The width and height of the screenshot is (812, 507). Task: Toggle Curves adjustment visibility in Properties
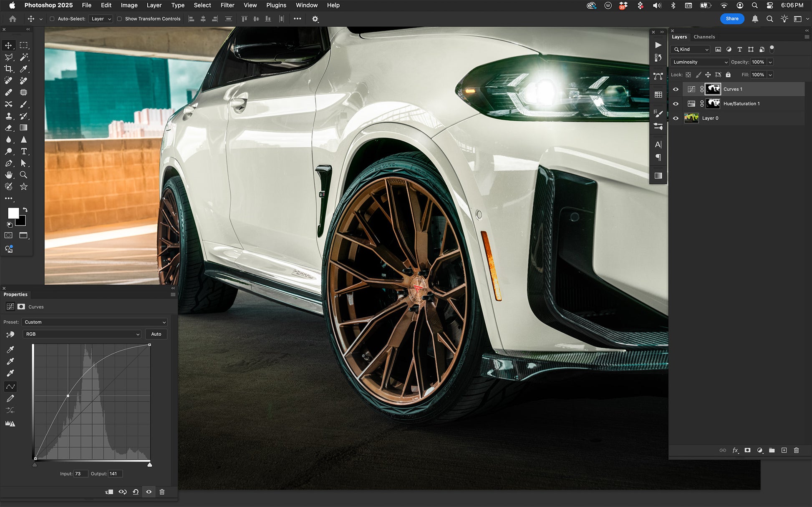(x=149, y=492)
